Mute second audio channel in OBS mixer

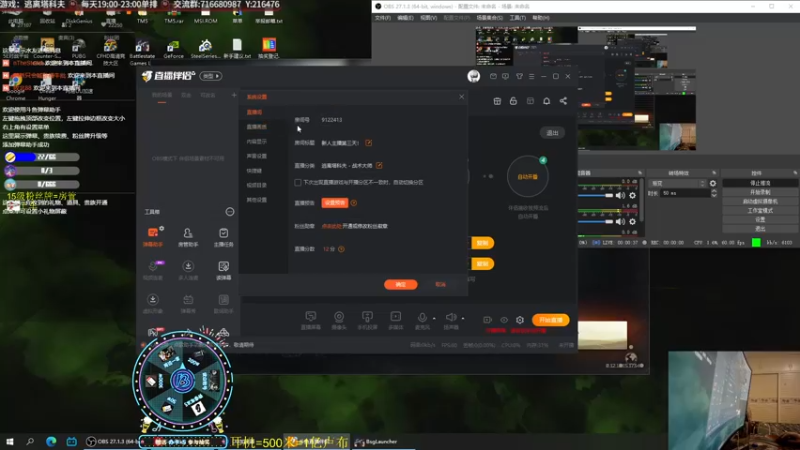[x=620, y=222]
